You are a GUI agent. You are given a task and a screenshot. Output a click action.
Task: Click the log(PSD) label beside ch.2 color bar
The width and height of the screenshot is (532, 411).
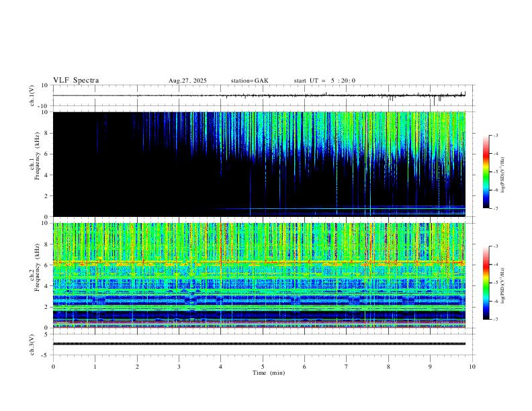[x=503, y=286]
